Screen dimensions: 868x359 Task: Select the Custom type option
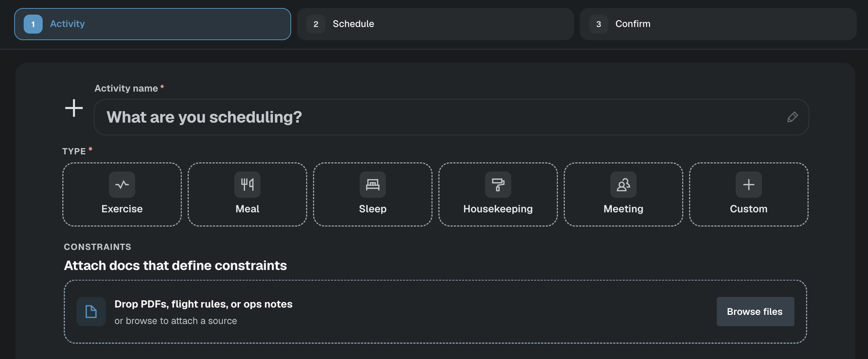click(749, 194)
